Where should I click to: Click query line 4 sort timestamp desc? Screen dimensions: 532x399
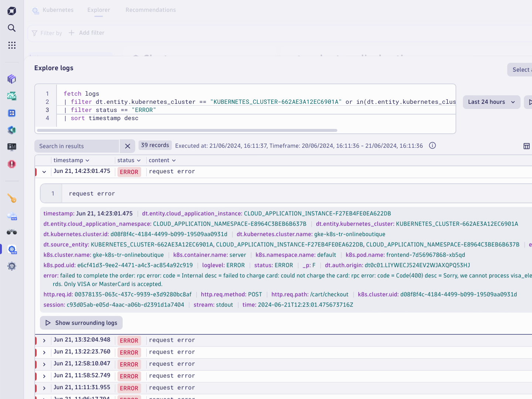pyautogui.click(x=101, y=118)
